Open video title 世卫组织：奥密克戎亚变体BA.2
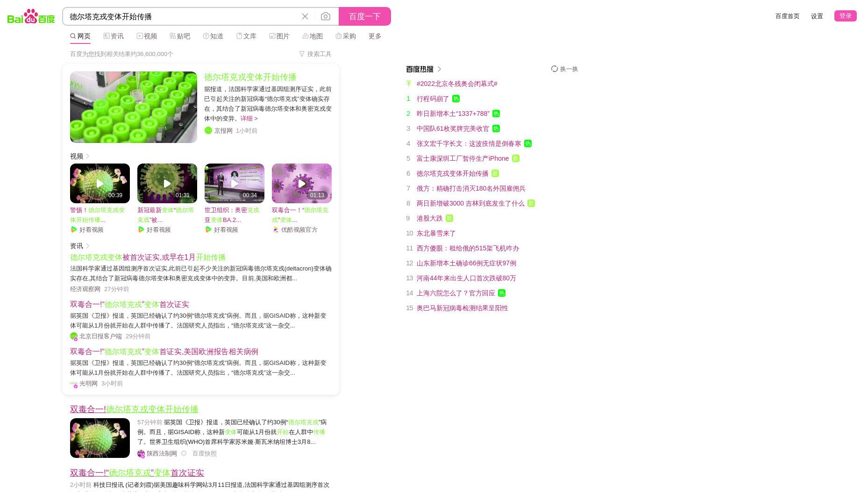 coord(232,215)
